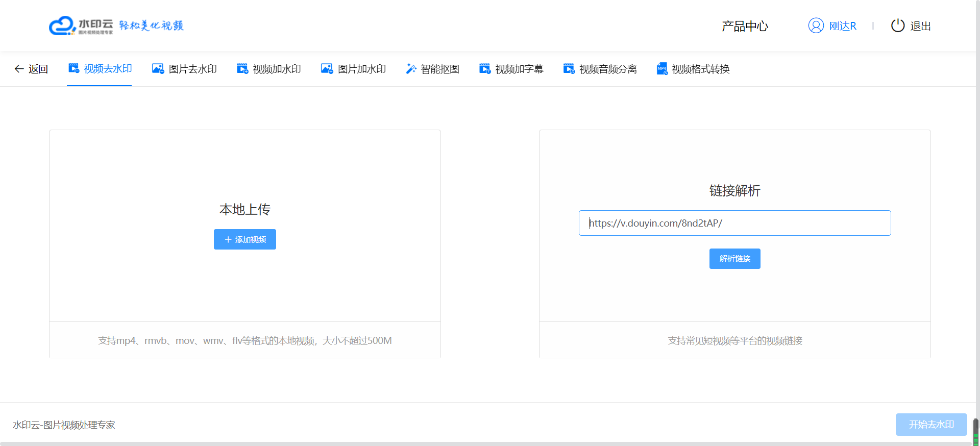Switch to the 视频加字幕 tab
980x446 pixels.
pos(519,69)
